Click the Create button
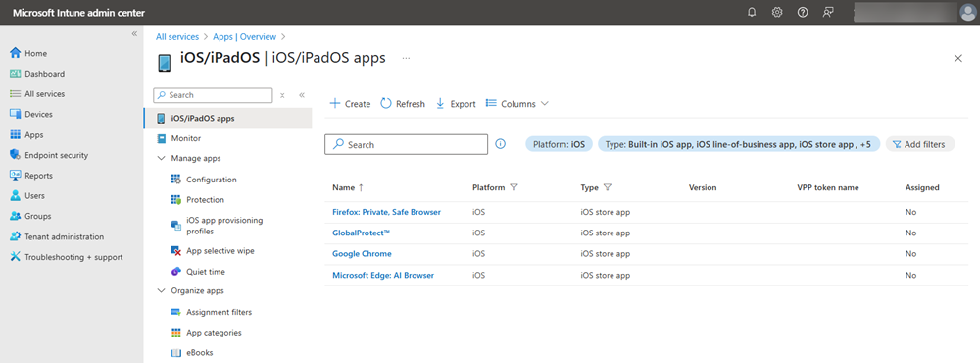This screenshot has height=363, width=980. [x=350, y=104]
